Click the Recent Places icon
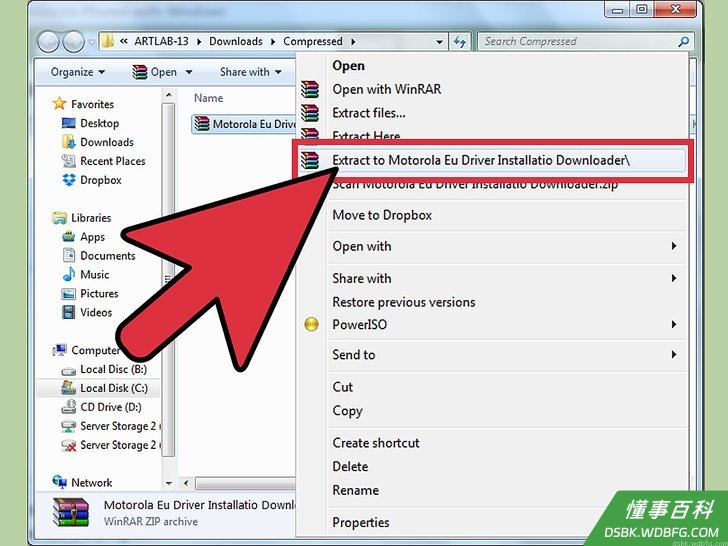 (x=69, y=161)
